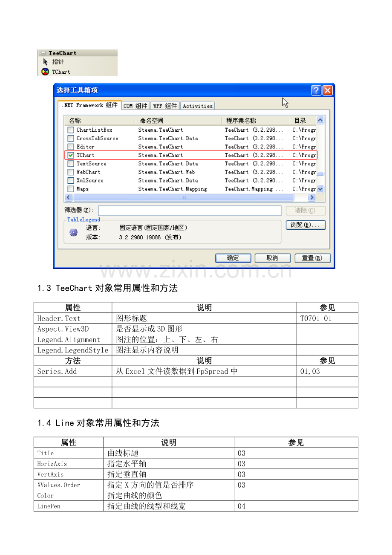Screen dimensions: 392x555
Task: Click the list's vertical scroll up arrow
Action: click(x=320, y=120)
